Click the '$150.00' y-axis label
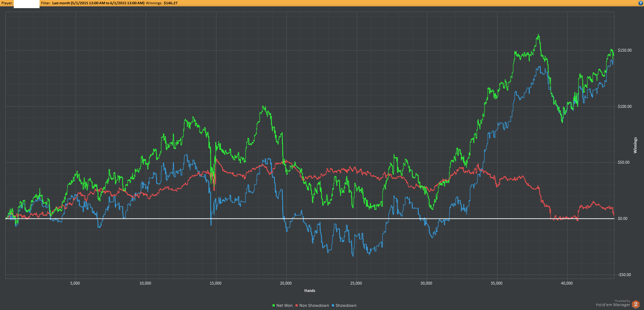Image resolution: width=644 pixels, height=310 pixels. tap(625, 50)
